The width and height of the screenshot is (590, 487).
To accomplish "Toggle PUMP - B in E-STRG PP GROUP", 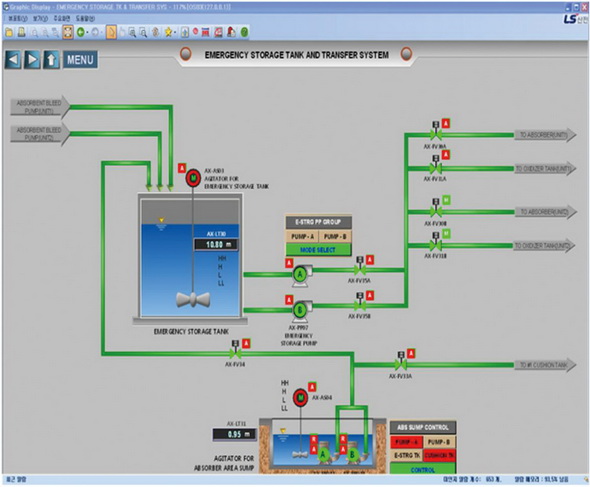I will click(335, 236).
